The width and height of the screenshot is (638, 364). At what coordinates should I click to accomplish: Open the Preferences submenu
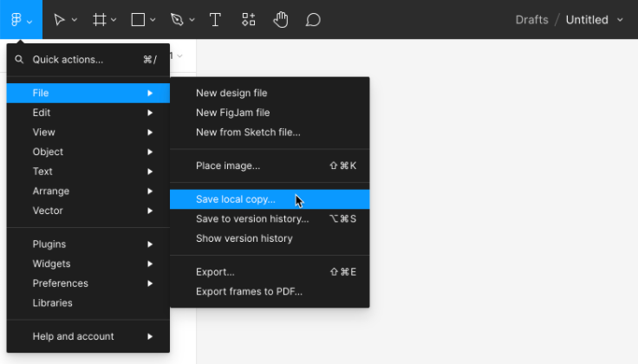[x=88, y=283]
